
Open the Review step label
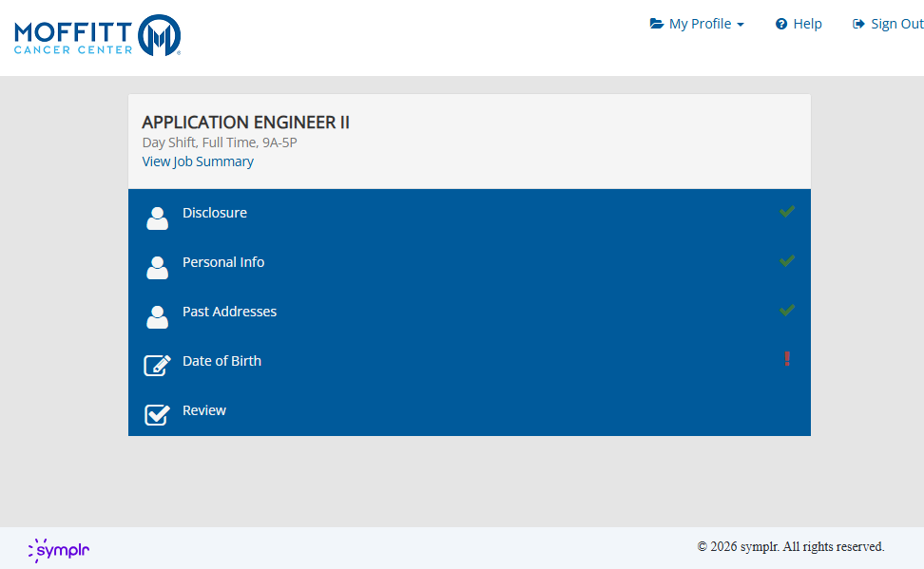point(204,410)
